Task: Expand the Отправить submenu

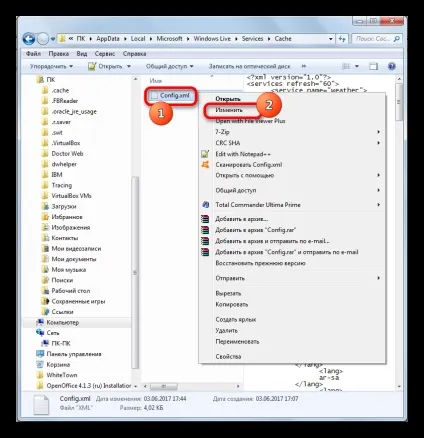Action: click(x=379, y=278)
